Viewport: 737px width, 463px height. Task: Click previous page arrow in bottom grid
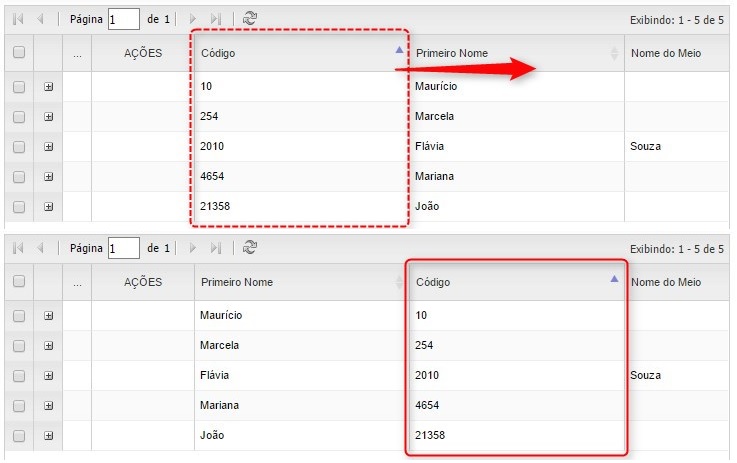click(x=40, y=248)
